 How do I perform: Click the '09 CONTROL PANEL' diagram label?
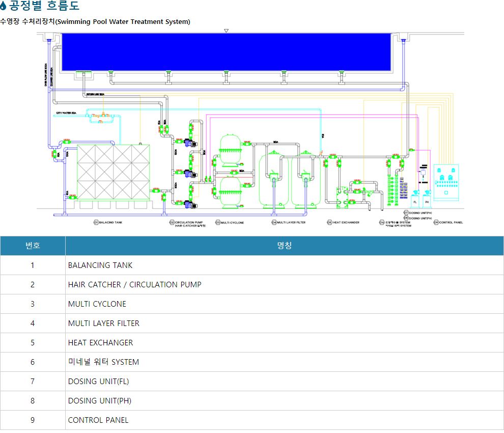pos(449,222)
